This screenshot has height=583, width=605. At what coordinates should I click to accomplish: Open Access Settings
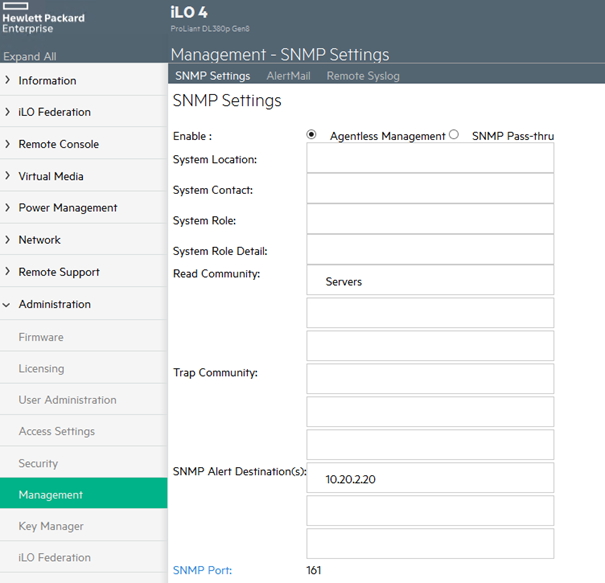coord(56,431)
